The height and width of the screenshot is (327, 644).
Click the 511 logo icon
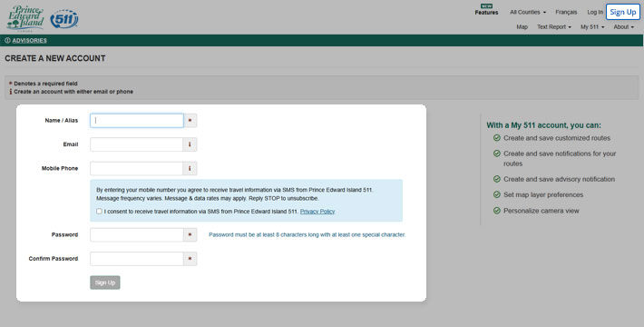(64, 19)
